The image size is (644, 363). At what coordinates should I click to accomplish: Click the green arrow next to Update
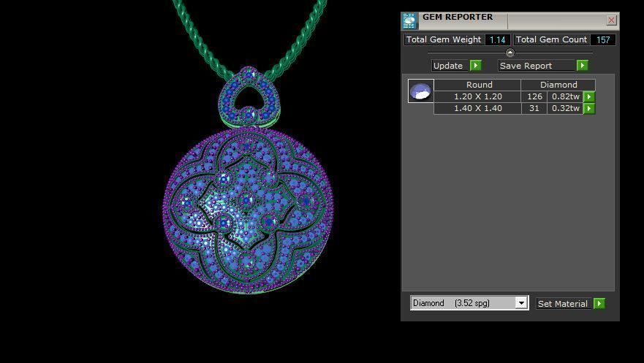point(476,65)
